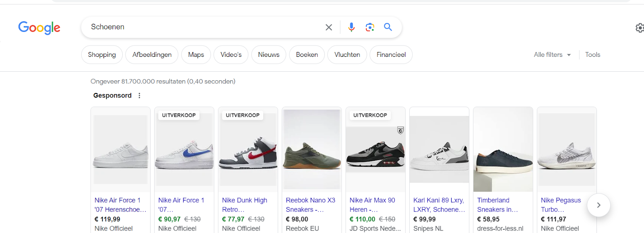Click the magnifying glass search button
The width and height of the screenshot is (644, 233).
(388, 27)
